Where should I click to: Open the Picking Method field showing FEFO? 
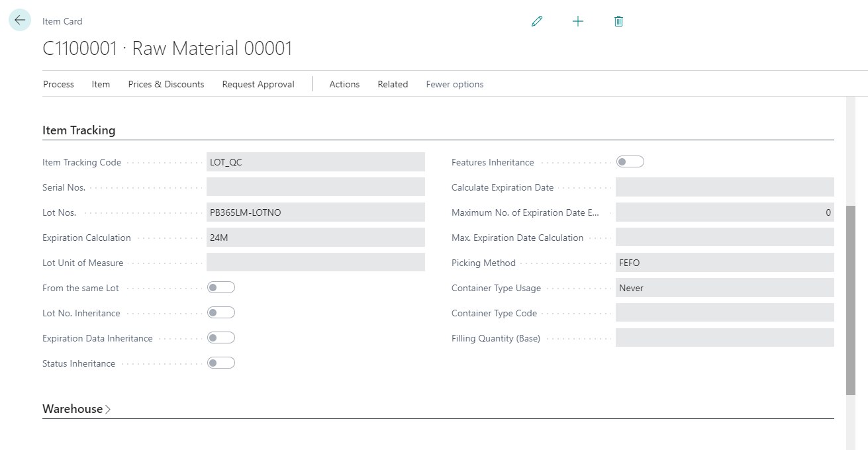(x=725, y=263)
